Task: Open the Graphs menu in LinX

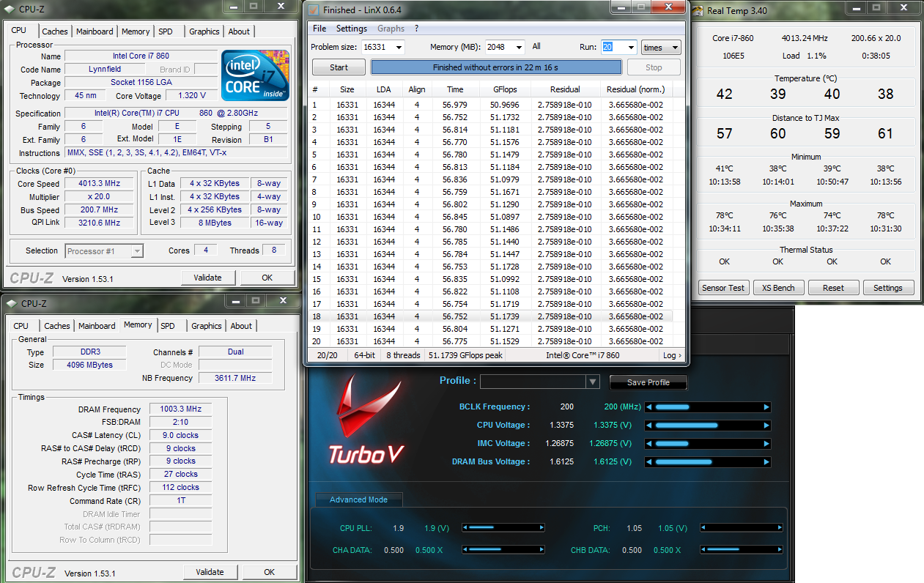Action: 391,29
